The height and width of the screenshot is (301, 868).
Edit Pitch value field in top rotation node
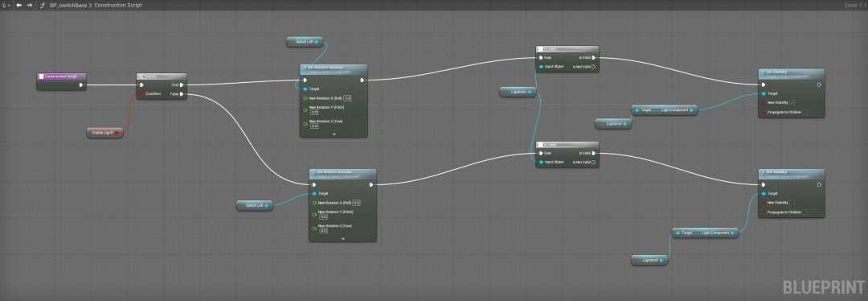(314, 112)
